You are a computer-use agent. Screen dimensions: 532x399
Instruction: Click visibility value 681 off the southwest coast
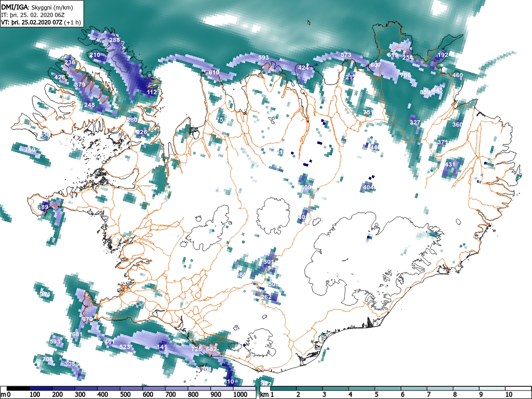(77, 334)
